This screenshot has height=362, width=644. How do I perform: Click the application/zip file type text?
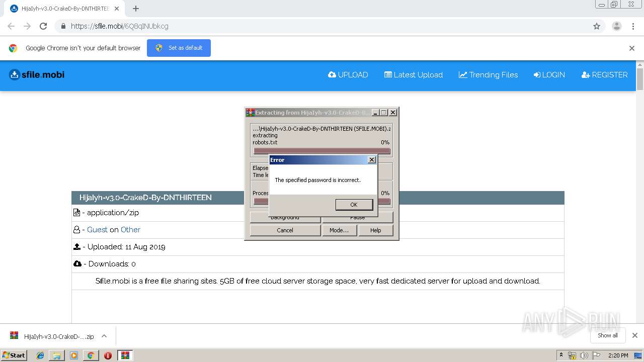point(113,213)
